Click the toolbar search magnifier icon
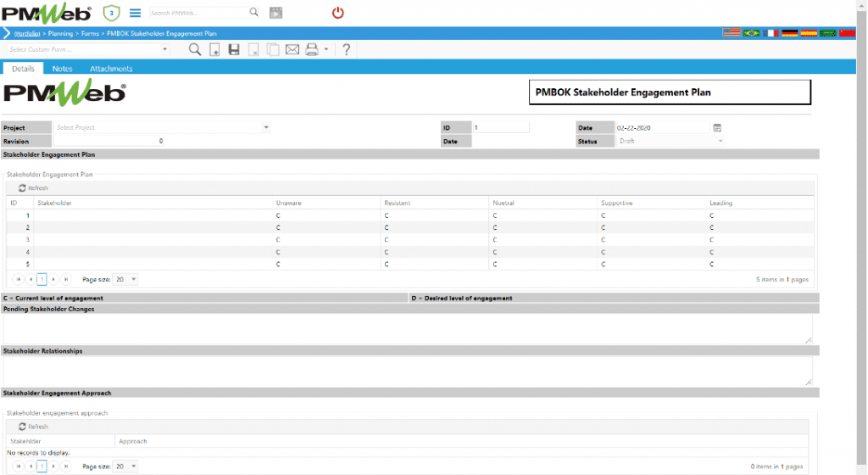Viewport: 868px width, 475px height. [195, 49]
